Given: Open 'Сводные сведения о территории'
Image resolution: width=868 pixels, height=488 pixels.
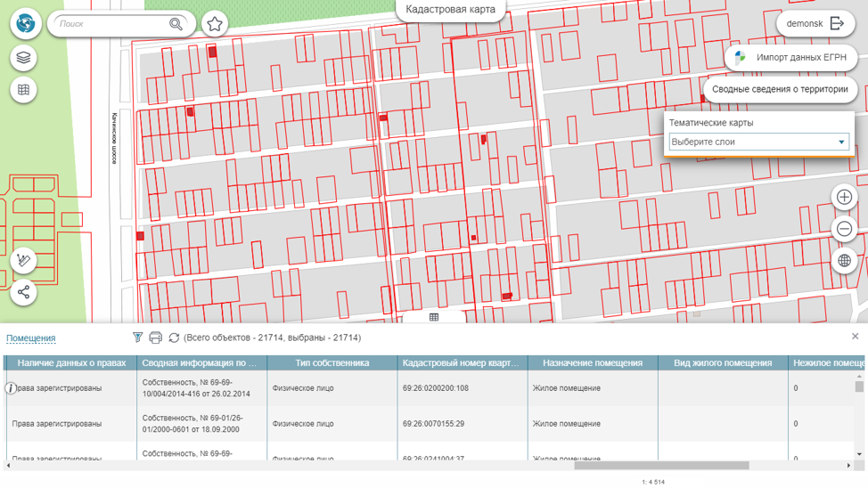Looking at the screenshot, I should [x=780, y=89].
